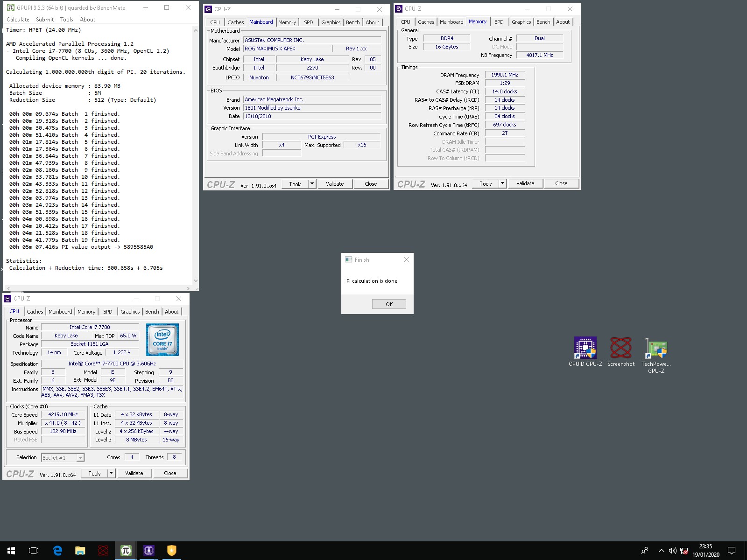Switch to Graphics tab in the Memory CPU-Z window
This screenshot has width=747, height=560.
click(521, 22)
